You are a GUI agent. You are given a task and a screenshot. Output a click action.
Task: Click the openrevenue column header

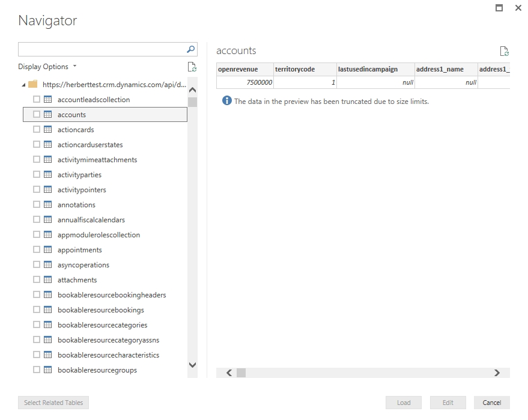245,69
